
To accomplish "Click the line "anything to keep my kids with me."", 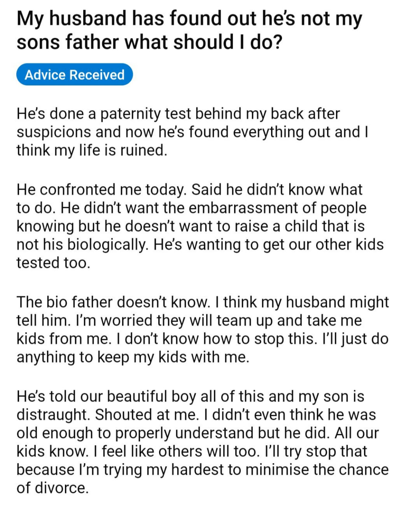I will [x=132, y=357].
